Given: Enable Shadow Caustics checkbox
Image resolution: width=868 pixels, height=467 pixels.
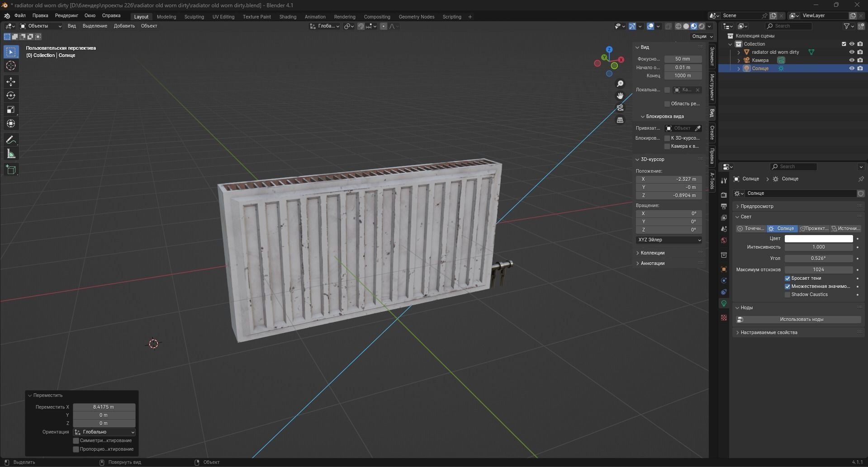Looking at the screenshot, I should coord(787,295).
